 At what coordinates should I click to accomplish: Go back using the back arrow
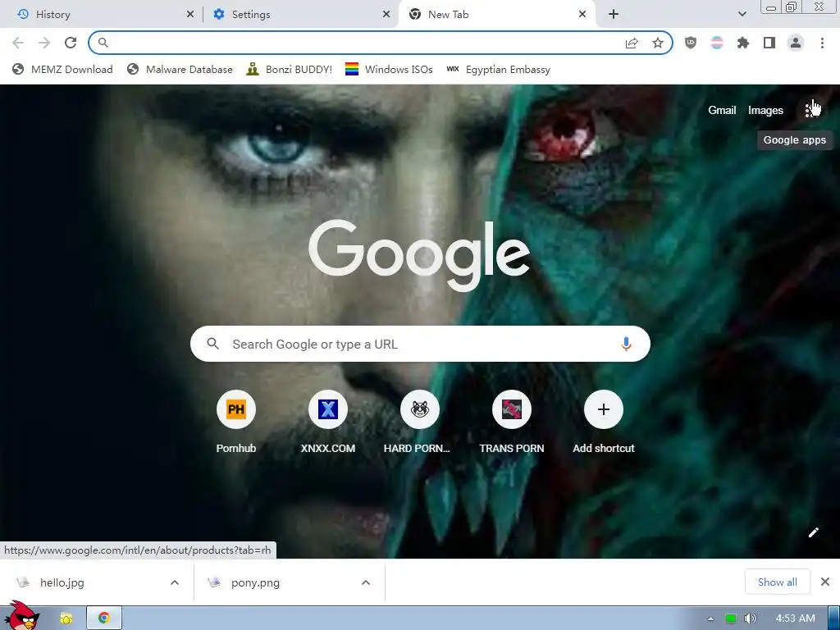[18, 43]
